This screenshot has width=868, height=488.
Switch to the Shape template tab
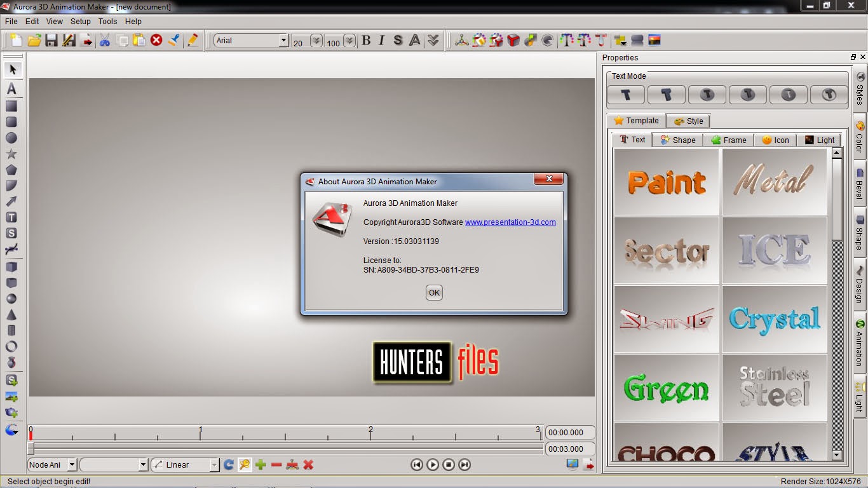(x=678, y=140)
